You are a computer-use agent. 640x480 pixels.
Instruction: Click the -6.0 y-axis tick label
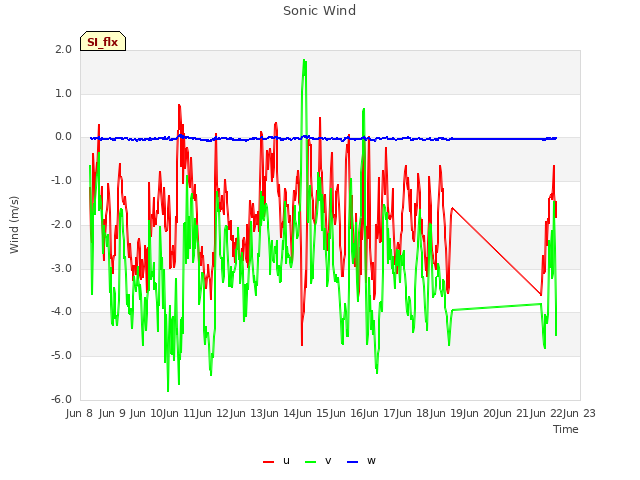pyautogui.click(x=61, y=399)
